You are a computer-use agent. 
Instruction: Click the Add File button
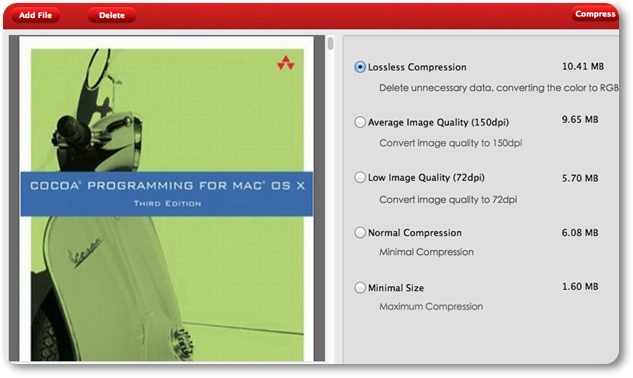(35, 15)
